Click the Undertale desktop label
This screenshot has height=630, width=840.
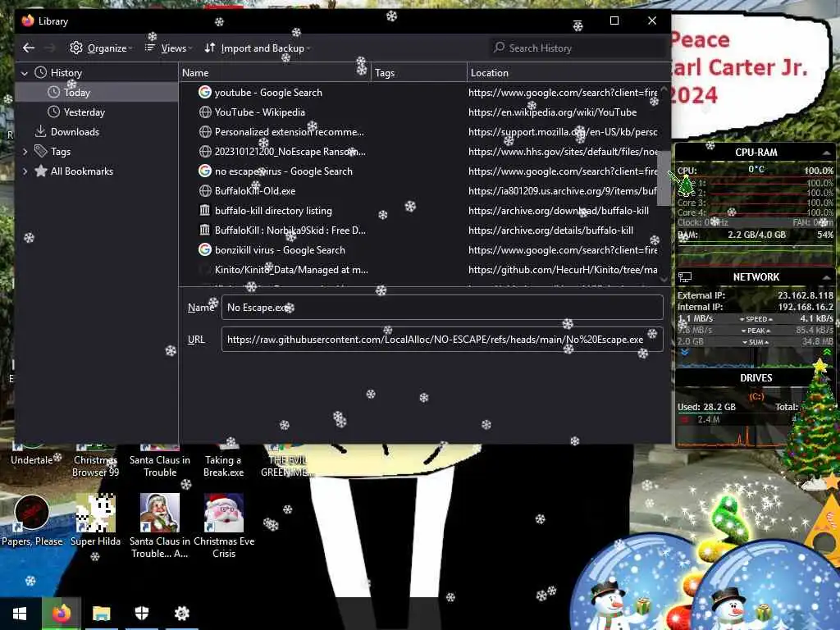pyautogui.click(x=32, y=460)
